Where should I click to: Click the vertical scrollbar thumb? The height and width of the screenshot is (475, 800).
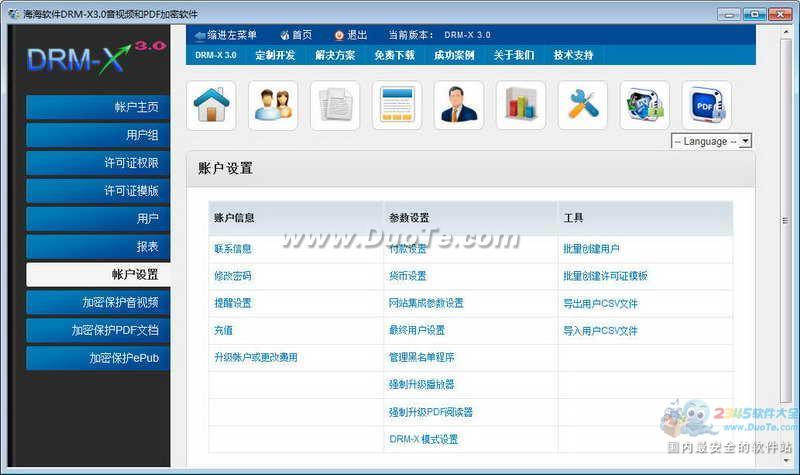point(786,220)
